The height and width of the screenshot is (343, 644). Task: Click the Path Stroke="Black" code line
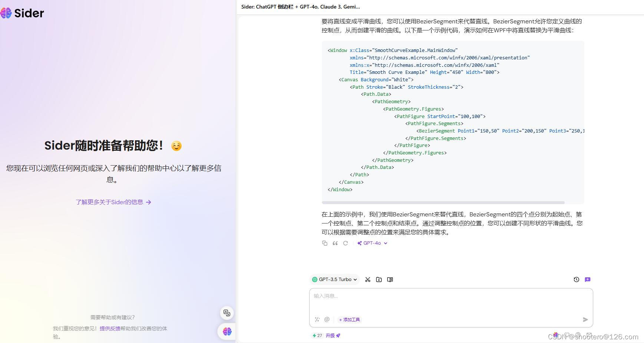[x=406, y=87]
